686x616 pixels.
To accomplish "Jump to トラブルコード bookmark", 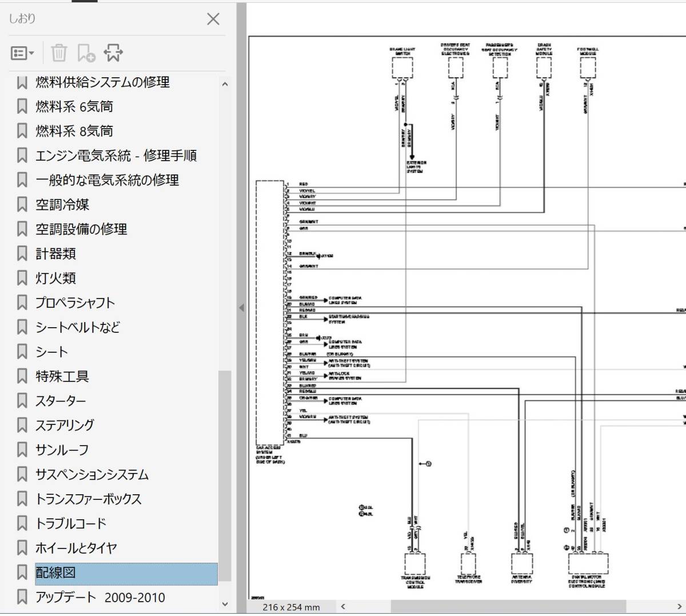I will coord(71,524).
